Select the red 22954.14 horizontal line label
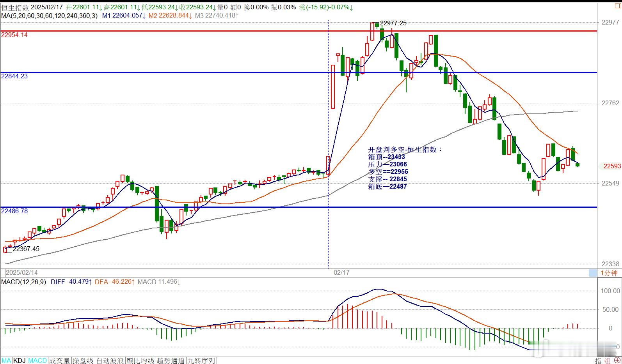 pyautogui.click(x=14, y=35)
